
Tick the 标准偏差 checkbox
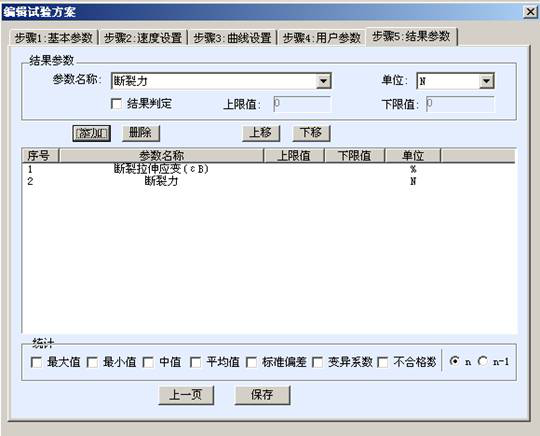click(251, 362)
